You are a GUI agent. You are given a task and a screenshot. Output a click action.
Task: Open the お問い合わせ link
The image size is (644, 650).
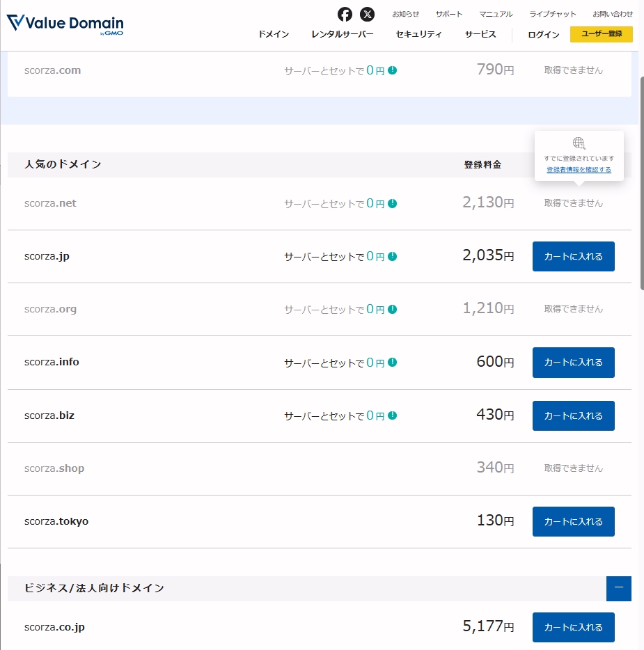[x=613, y=14]
